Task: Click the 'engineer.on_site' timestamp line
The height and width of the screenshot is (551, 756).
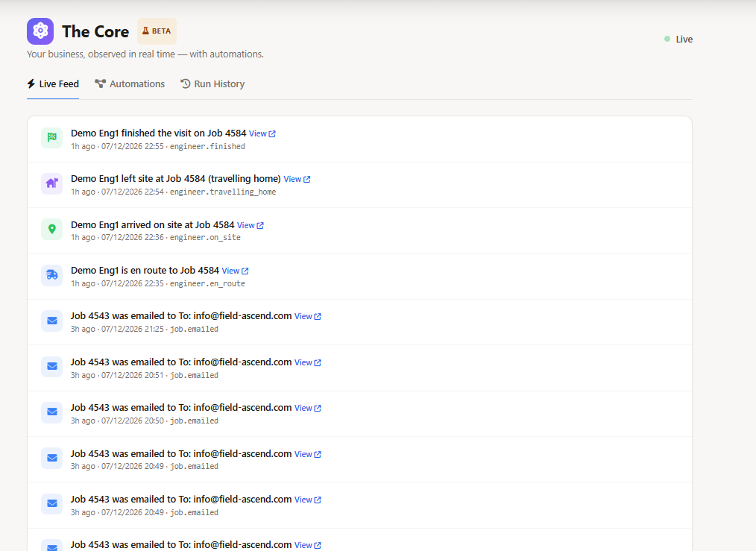Action: (156, 237)
